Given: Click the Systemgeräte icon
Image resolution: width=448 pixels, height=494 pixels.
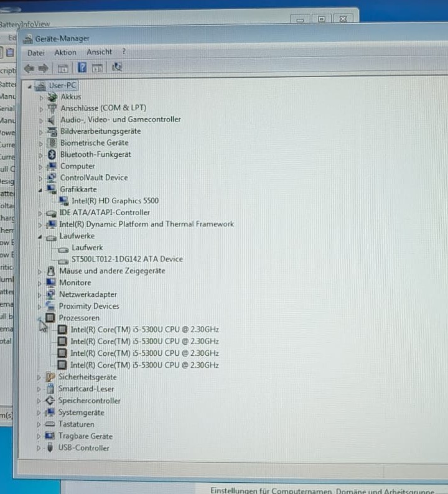Looking at the screenshot, I should coord(50,412).
